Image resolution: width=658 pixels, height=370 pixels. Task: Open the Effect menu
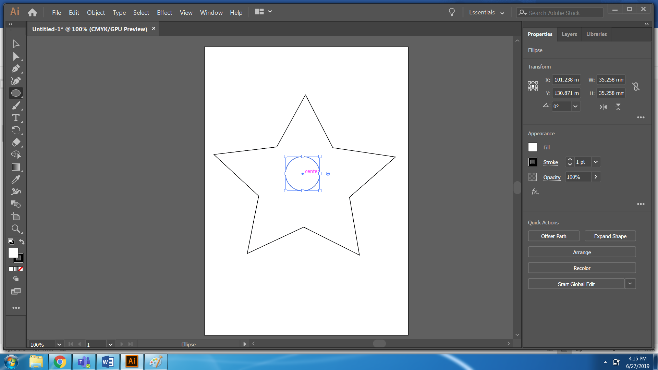tap(164, 13)
